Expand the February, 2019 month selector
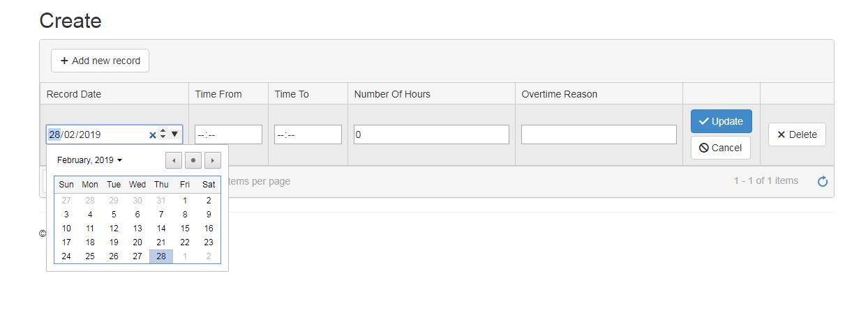 pos(89,160)
